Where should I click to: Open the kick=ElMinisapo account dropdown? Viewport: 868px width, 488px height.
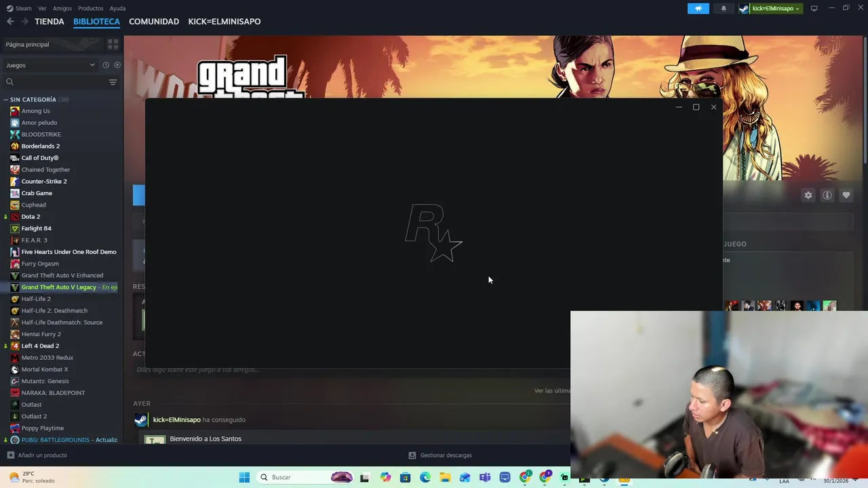click(771, 8)
